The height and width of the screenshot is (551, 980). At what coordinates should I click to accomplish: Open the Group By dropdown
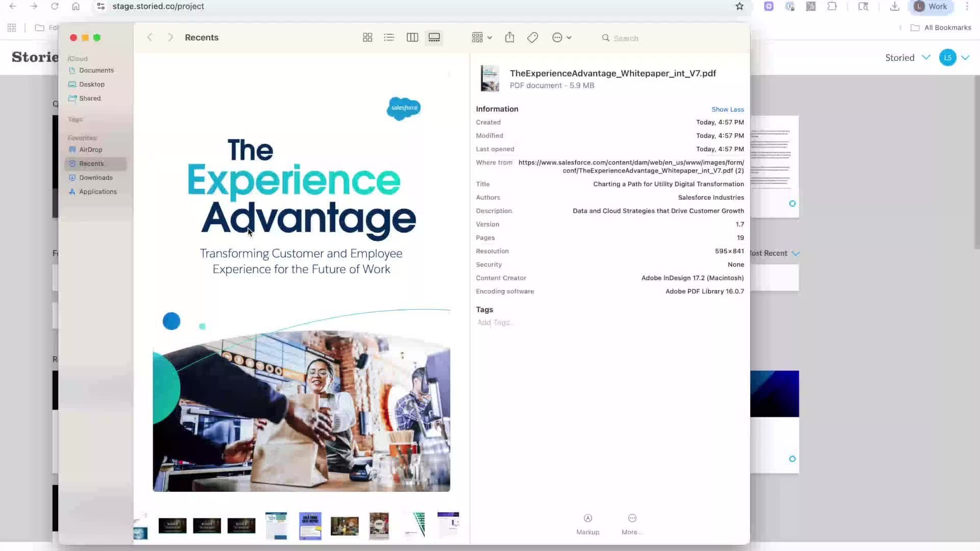(482, 38)
